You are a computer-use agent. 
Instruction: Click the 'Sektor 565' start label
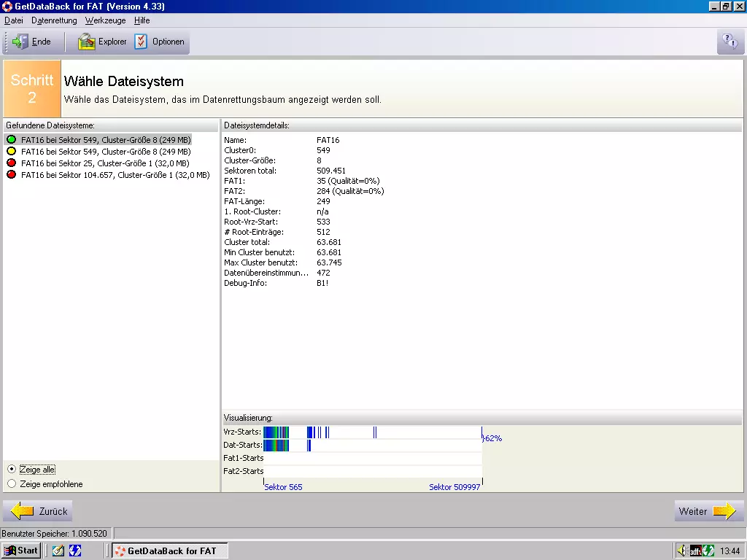[283, 487]
